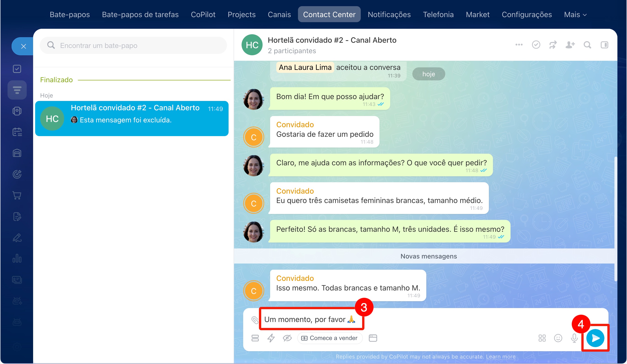Open the emoji picker smiley icon

click(558, 338)
